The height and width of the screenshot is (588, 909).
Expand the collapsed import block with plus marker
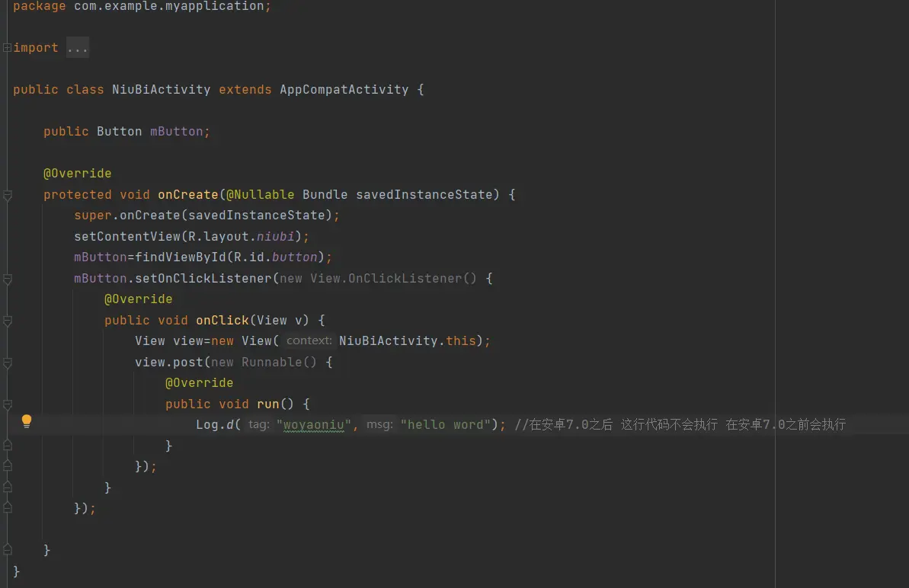click(x=7, y=48)
